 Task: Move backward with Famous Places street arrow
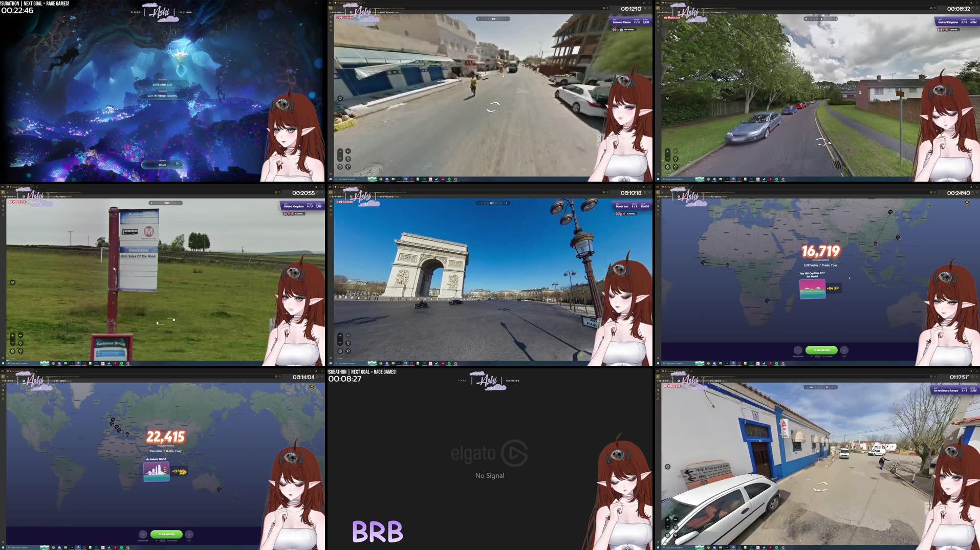pyautogui.click(x=491, y=111)
